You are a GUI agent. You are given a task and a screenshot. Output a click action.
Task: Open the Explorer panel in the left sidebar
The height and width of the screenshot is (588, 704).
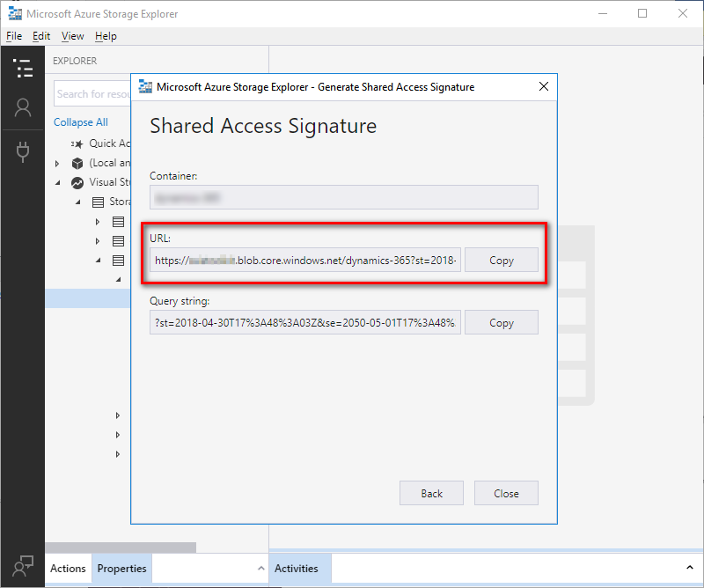click(x=23, y=69)
